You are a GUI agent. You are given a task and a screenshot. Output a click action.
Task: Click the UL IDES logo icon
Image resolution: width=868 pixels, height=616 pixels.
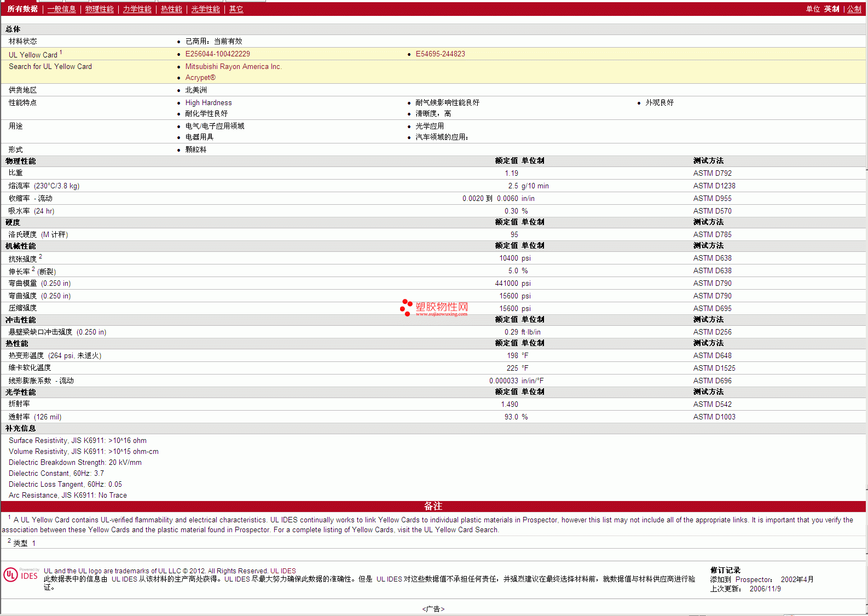pyautogui.click(x=20, y=575)
